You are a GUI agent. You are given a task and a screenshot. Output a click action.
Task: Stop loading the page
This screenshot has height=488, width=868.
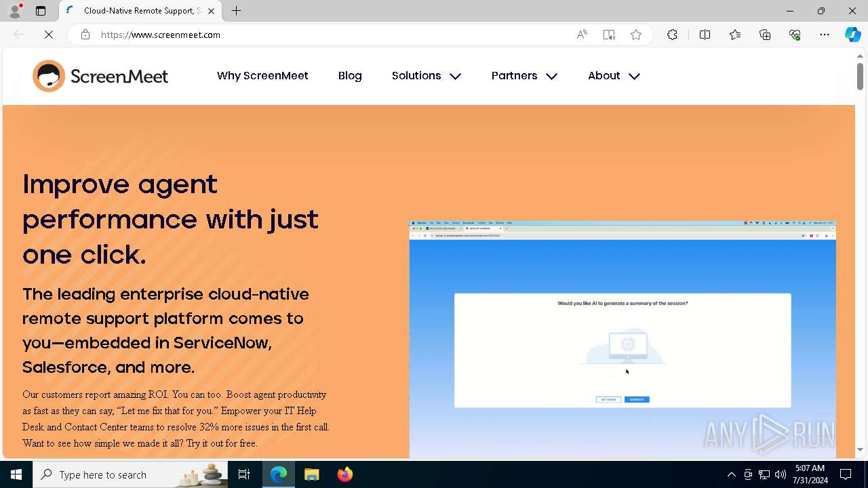tap(49, 35)
